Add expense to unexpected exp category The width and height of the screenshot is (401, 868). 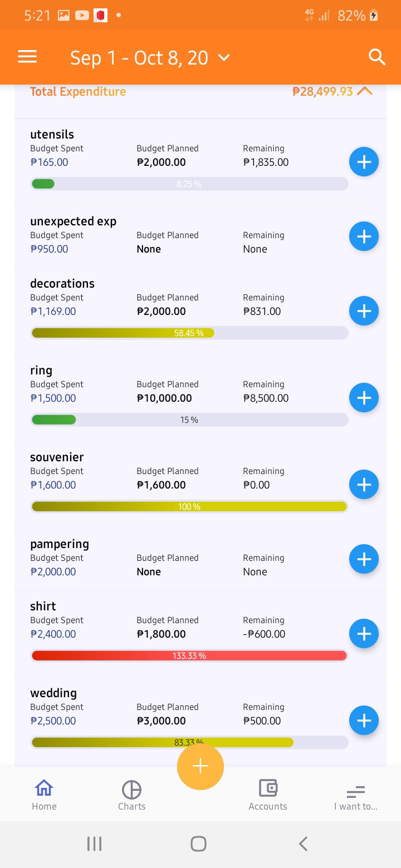point(364,236)
